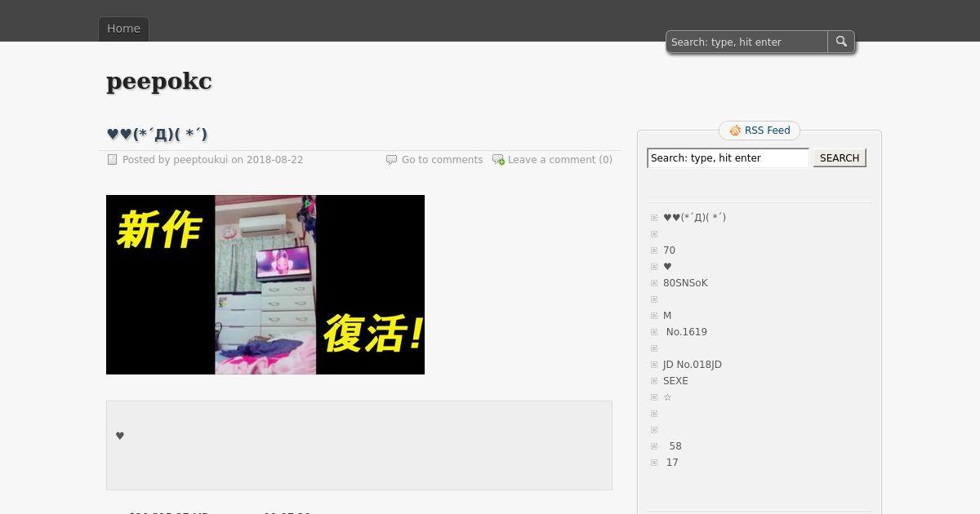The height and width of the screenshot is (514, 980).
Task: Open sidebar post SEXE
Action: (675, 381)
